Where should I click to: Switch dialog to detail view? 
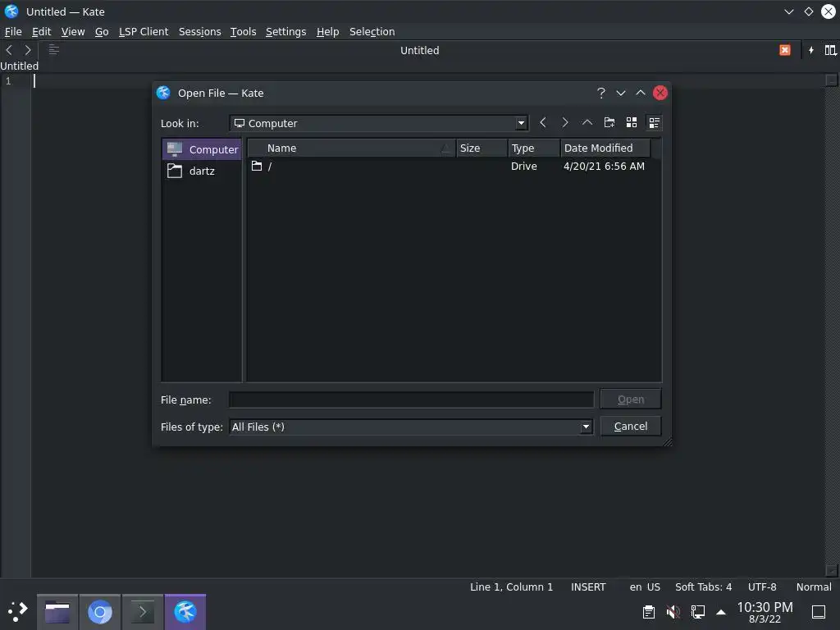pos(654,123)
